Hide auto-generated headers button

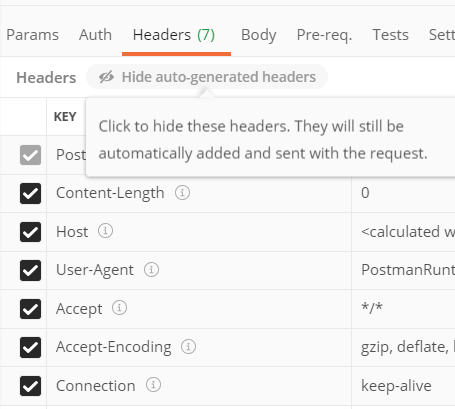point(207,77)
